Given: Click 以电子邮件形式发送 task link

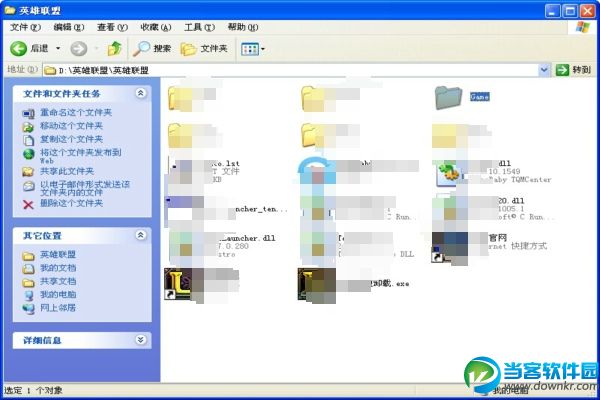Looking at the screenshot, I should (85, 188).
